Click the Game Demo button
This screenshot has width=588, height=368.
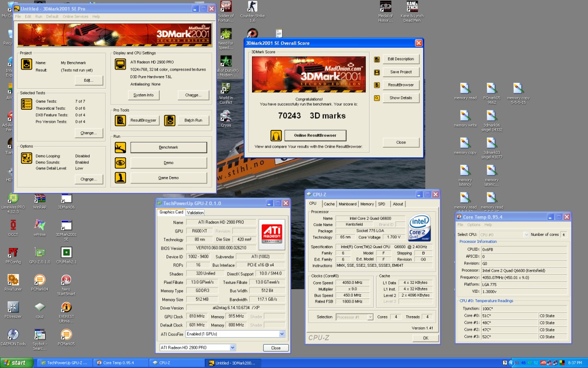pyautogui.click(x=168, y=178)
